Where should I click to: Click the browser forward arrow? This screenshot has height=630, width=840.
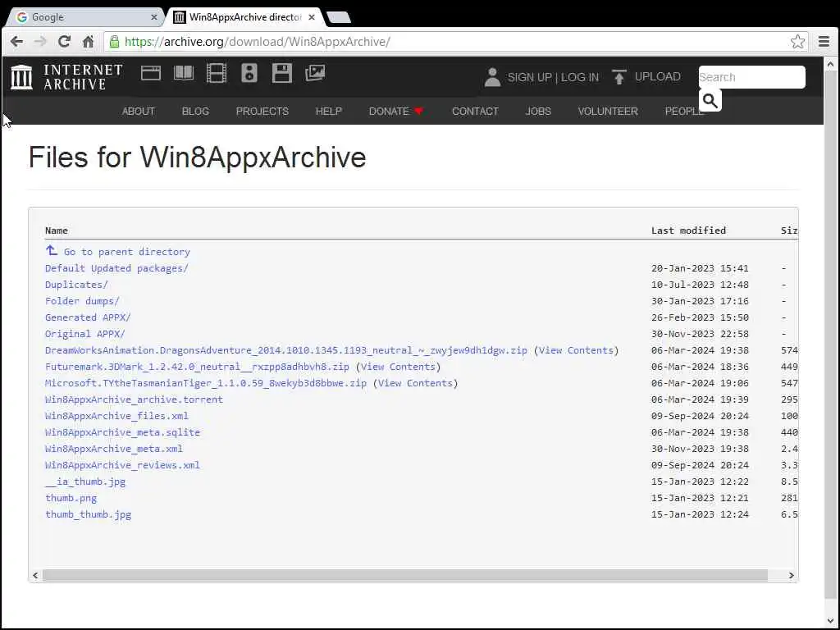[41, 41]
